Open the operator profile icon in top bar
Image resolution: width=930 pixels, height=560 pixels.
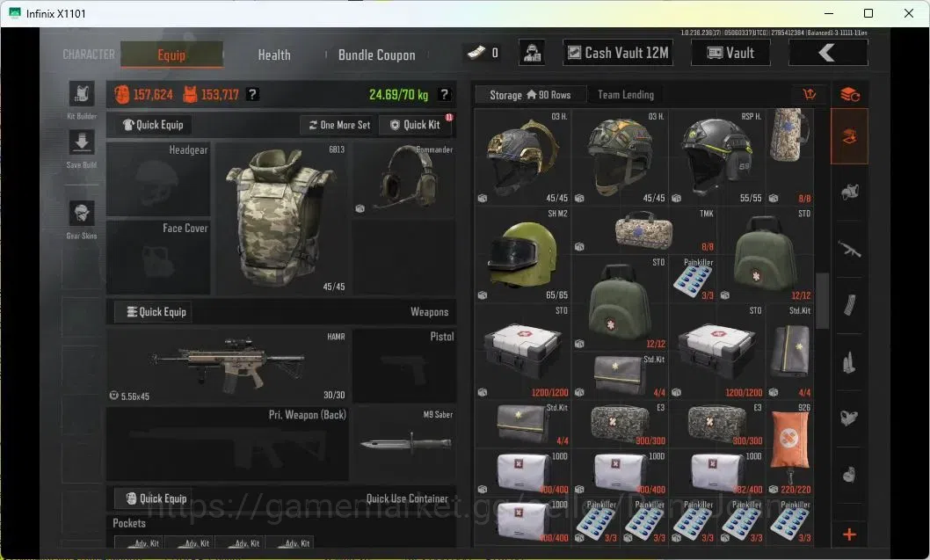coord(532,53)
